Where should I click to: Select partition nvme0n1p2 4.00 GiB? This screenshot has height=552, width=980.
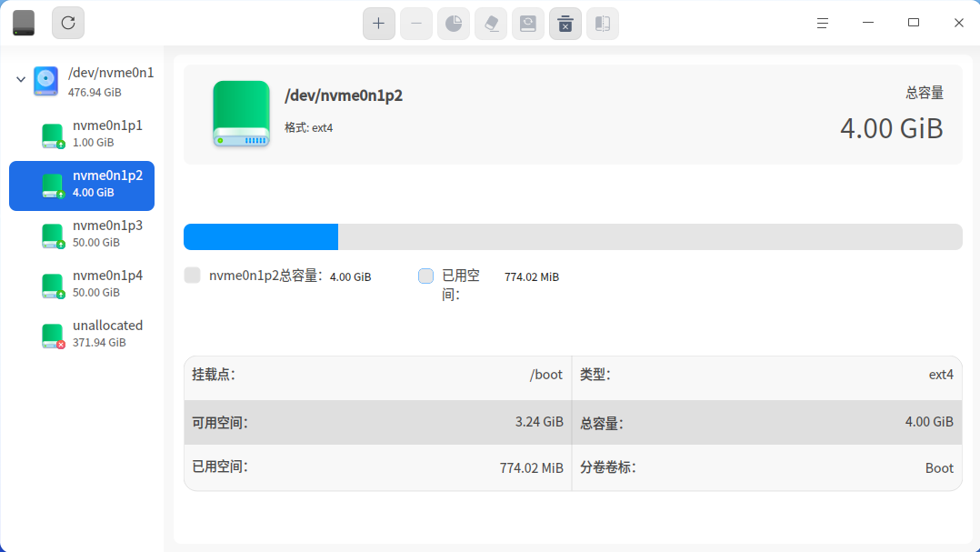pos(82,186)
